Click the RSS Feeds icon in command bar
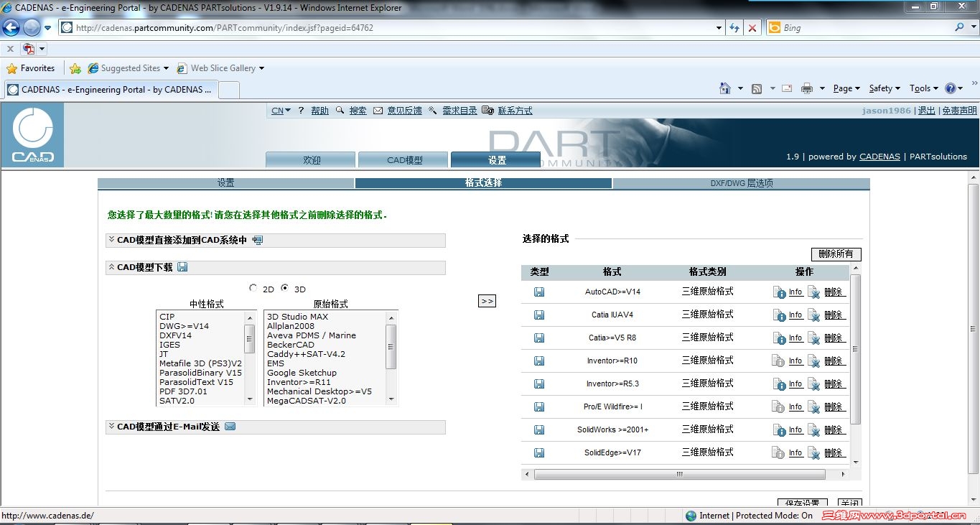Screen dimensions: 980x525 pyautogui.click(x=757, y=88)
